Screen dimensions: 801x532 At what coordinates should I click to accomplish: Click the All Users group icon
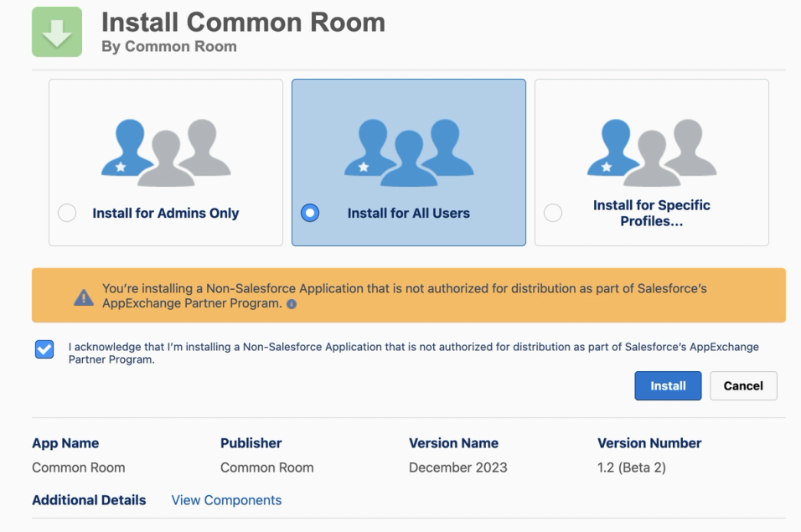409,152
